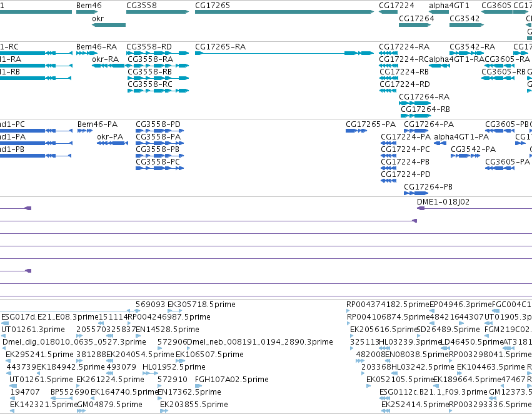Click the long CG17265 gene bar
Image resolution: width=532 pixels, height=414 pixels.
(284, 12)
